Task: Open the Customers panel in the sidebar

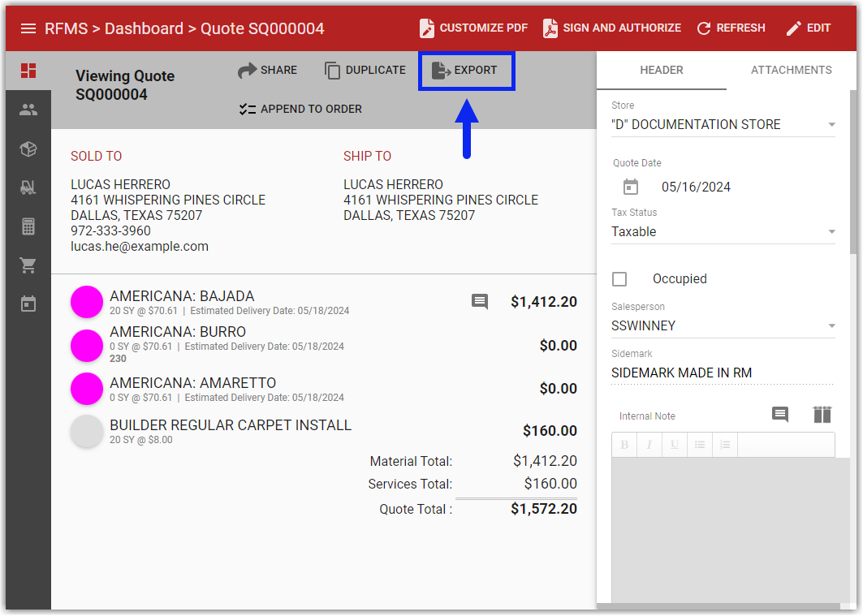Action: (x=28, y=110)
